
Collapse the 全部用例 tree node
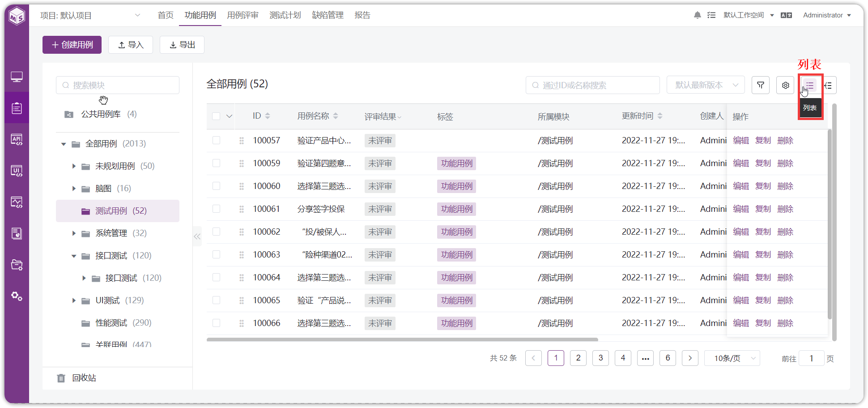pyautogui.click(x=64, y=144)
